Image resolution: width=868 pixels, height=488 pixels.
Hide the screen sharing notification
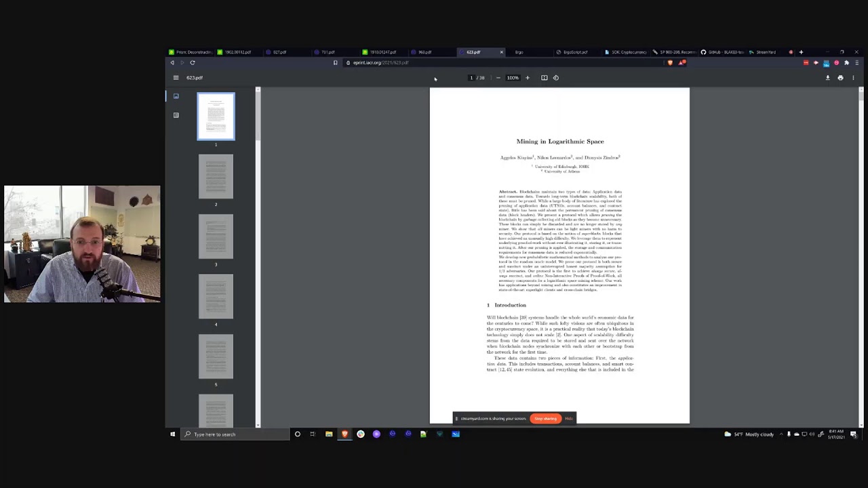click(x=569, y=418)
